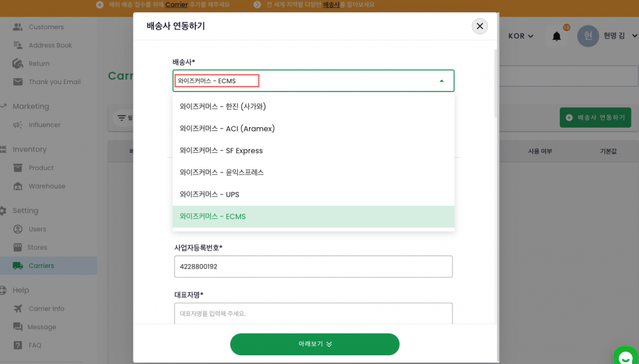The width and height of the screenshot is (639, 364).
Task: Click the Address Book icon
Action: (x=17, y=45)
